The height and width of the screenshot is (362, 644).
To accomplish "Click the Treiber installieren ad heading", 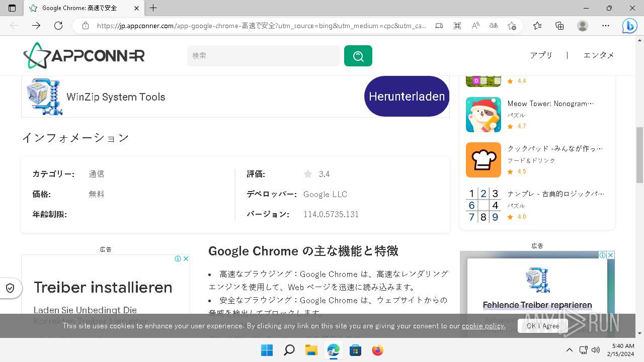I will [103, 287].
